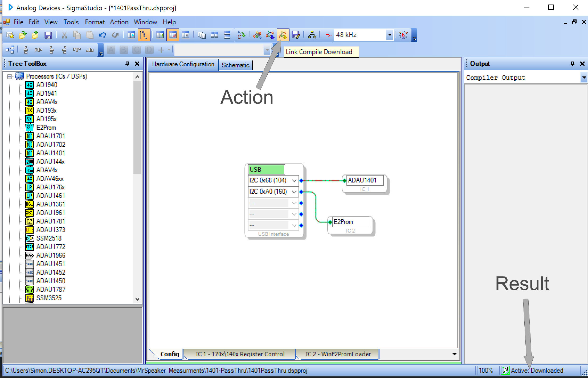The width and height of the screenshot is (588, 378).
Task: Close the Tree ToolBox panel
Action: coord(137,64)
